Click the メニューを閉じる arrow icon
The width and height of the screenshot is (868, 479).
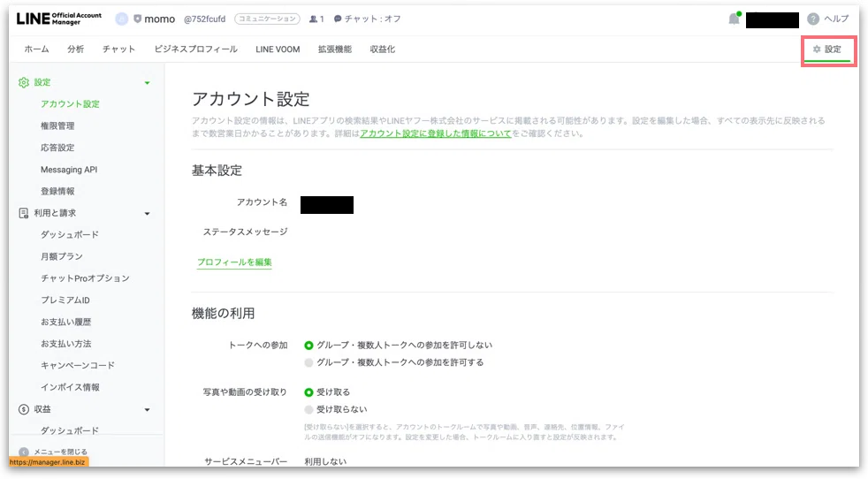23,452
